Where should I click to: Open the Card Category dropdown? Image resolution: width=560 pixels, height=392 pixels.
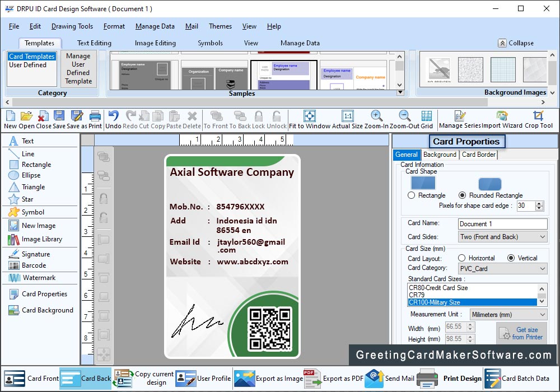502,268
